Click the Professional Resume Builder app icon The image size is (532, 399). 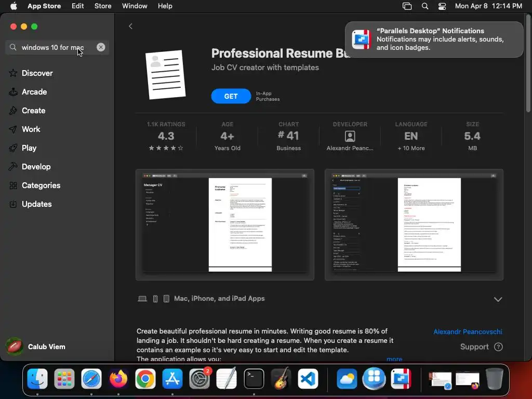click(165, 75)
